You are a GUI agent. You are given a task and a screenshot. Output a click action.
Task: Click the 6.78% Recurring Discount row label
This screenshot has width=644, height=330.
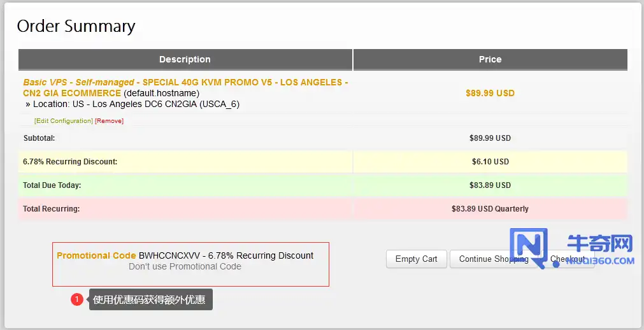70,162
